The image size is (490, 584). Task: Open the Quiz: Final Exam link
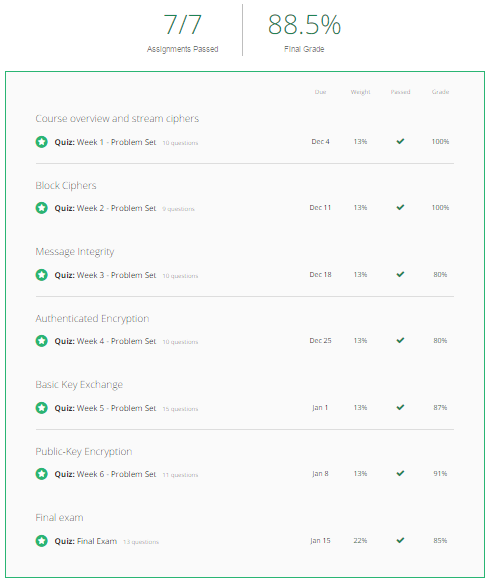(86, 541)
